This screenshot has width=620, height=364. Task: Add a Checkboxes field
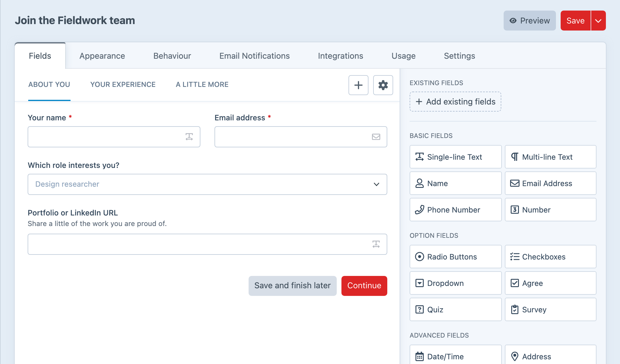point(550,257)
